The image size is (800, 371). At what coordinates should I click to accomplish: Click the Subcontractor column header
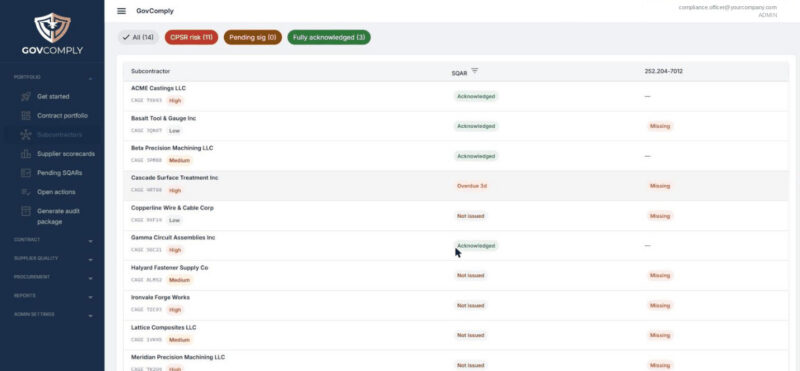[x=151, y=71]
